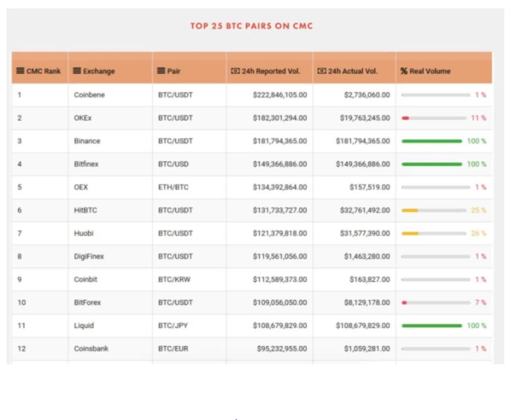Select the title TOP 25 BTC PAIRS ON CMC

click(252, 26)
